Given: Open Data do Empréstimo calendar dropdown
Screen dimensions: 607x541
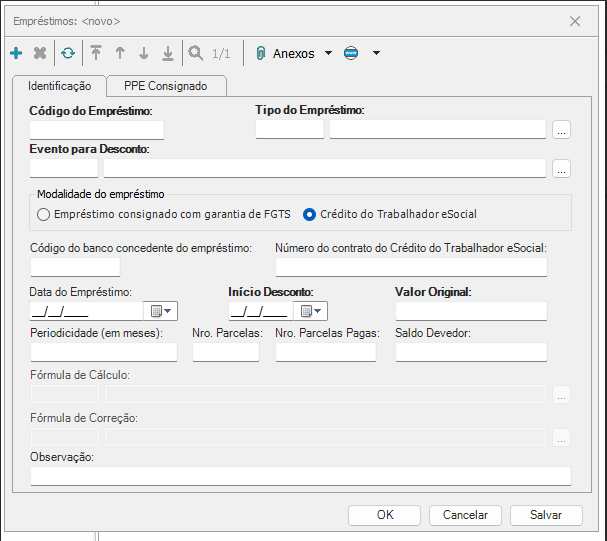Looking at the screenshot, I should [x=162, y=311].
